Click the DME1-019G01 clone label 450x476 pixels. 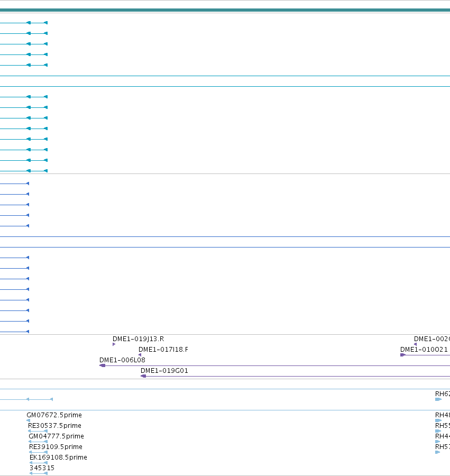pyautogui.click(x=164, y=371)
